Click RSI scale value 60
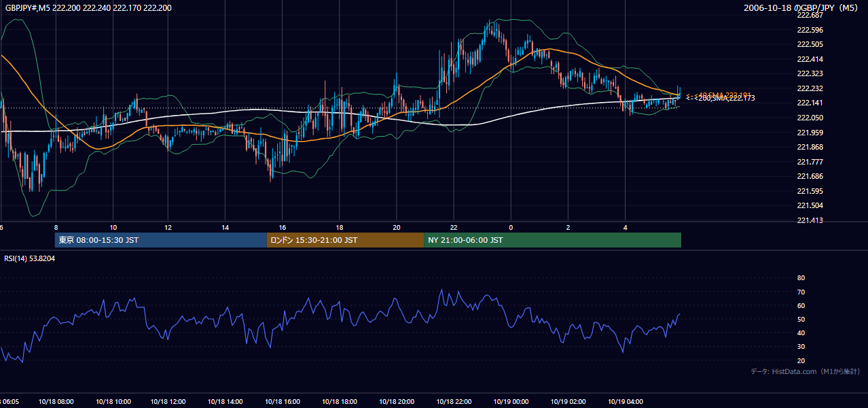This screenshot has height=408, width=868. click(801, 305)
